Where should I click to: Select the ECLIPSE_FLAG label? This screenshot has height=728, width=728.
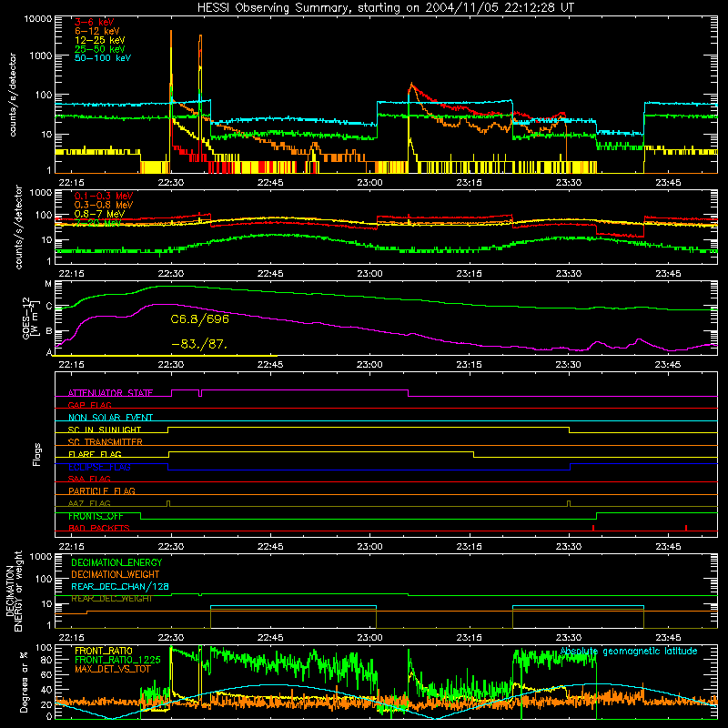(99, 467)
